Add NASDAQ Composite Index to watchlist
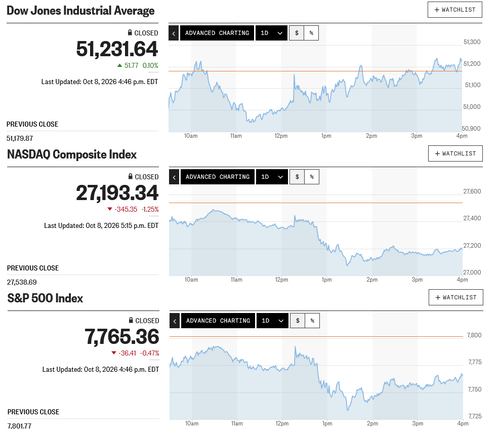Viewport: 500px width, 429px height. (455, 154)
